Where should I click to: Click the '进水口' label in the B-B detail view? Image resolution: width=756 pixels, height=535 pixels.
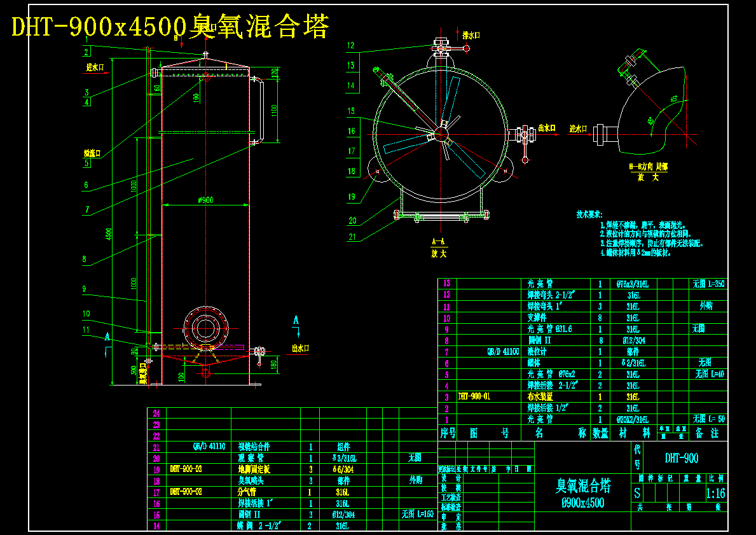(577, 129)
